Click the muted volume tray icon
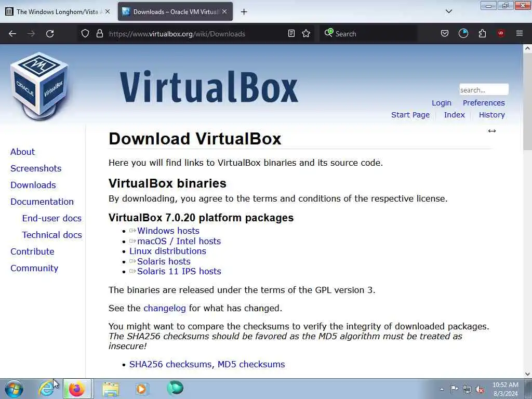Screen dimensions: 532x399 tap(480, 389)
